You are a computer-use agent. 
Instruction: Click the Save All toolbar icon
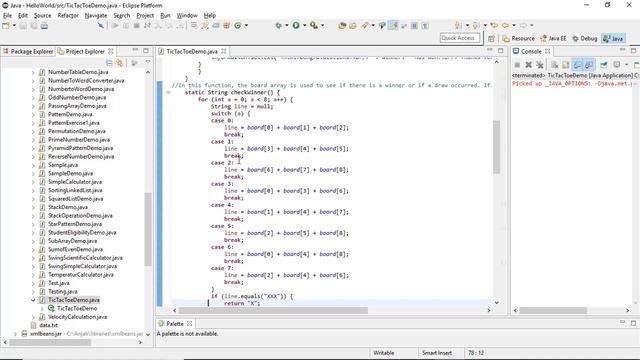click(x=34, y=26)
